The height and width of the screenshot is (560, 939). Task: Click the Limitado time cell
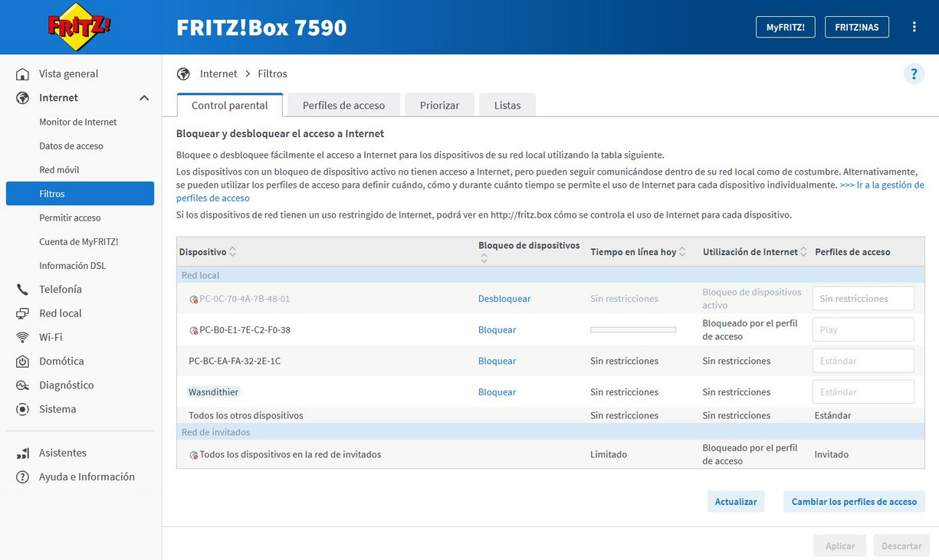tap(609, 455)
